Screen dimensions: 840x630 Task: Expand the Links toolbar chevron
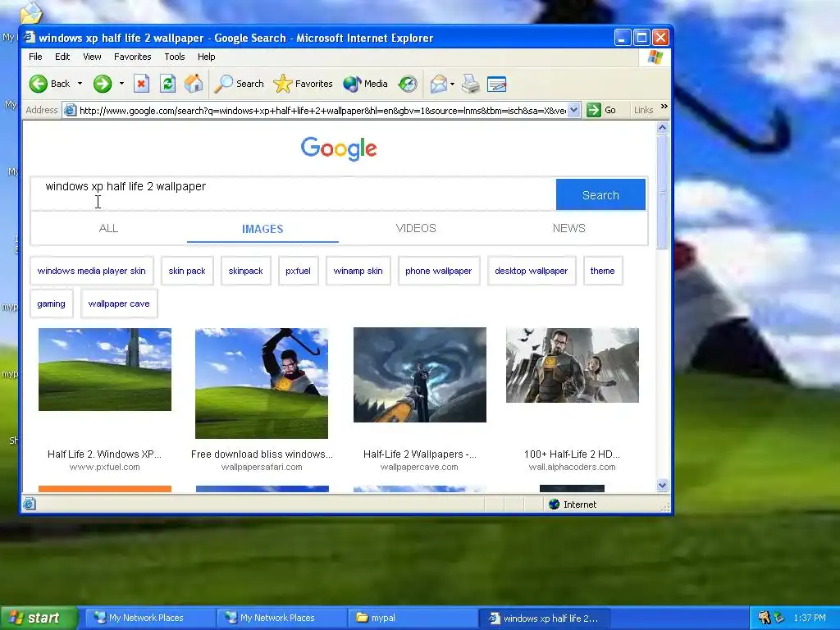click(664, 107)
